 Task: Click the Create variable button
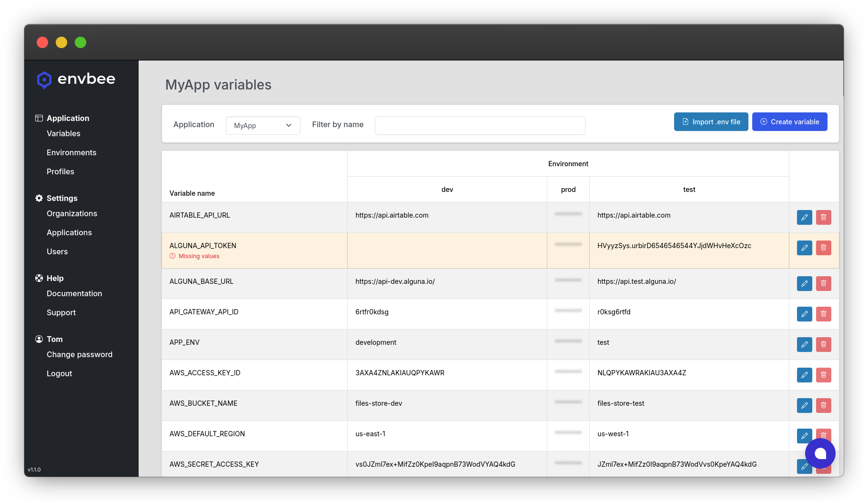[x=789, y=122]
